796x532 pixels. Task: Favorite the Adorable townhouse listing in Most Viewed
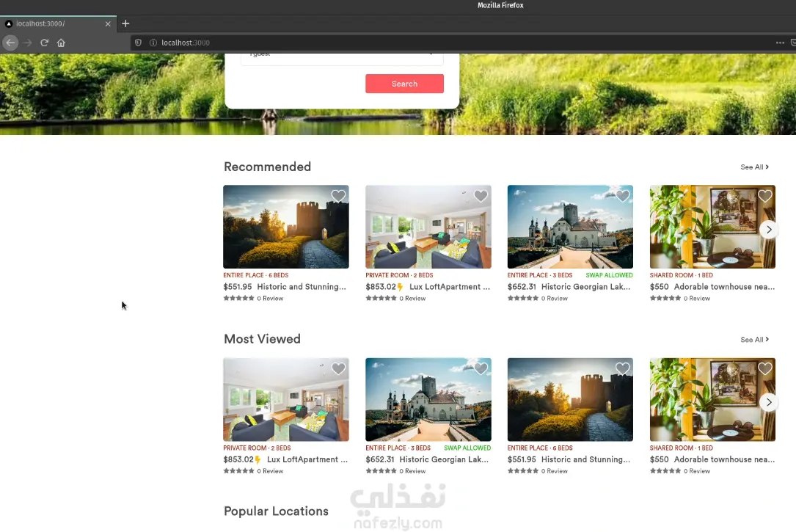coord(764,368)
